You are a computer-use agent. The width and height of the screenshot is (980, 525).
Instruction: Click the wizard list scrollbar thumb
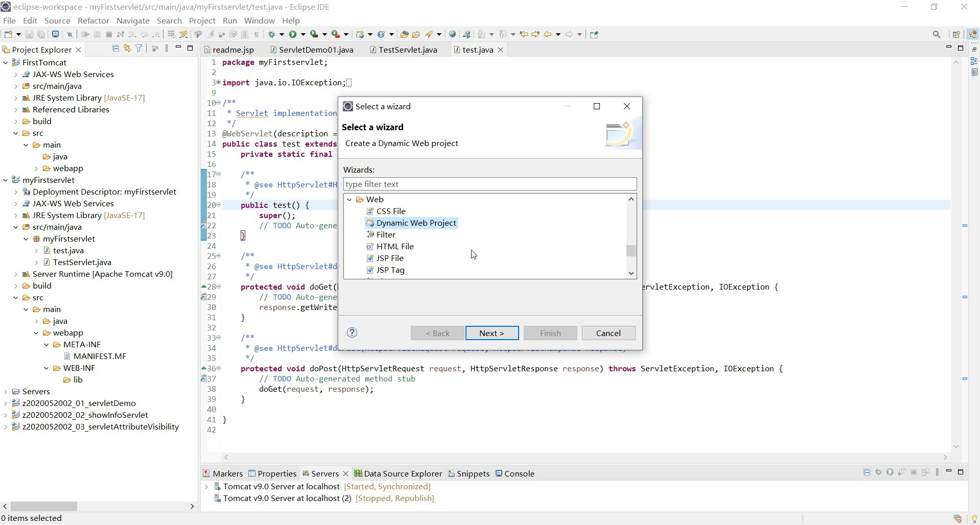(632, 251)
